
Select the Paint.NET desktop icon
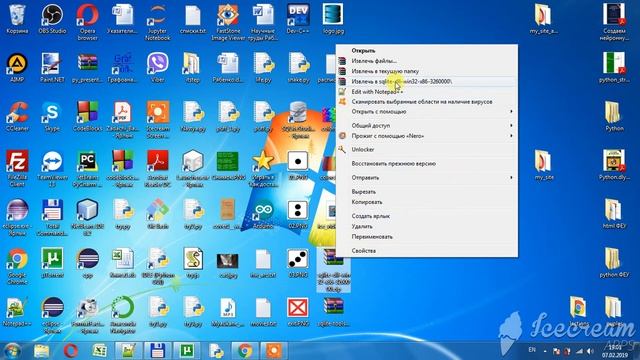(52, 68)
